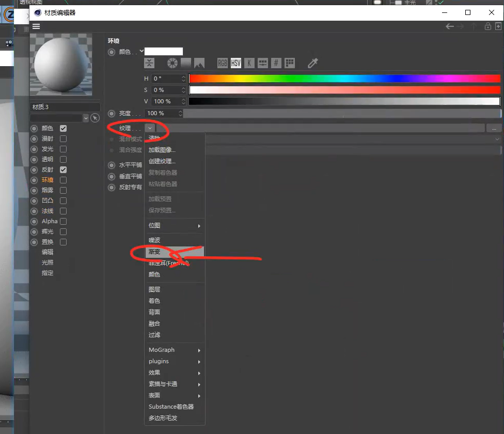Toggle the hex color (#) mode
The height and width of the screenshot is (434, 504).
pyautogui.click(x=276, y=63)
